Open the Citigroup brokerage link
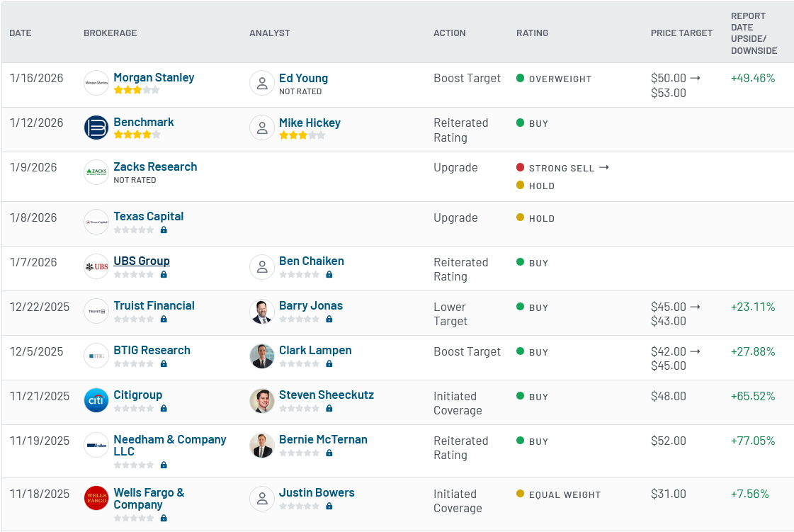794x532 pixels. pyautogui.click(x=137, y=395)
